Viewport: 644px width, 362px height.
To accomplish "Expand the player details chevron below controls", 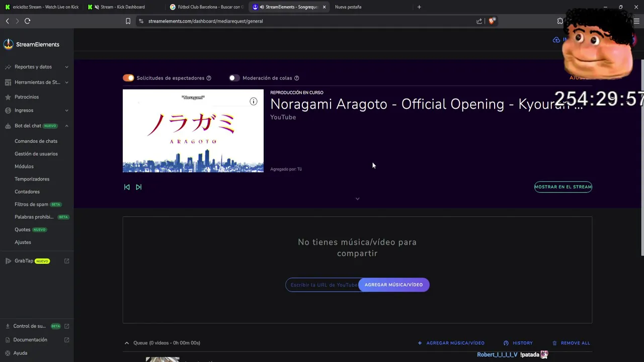I will click(x=358, y=199).
